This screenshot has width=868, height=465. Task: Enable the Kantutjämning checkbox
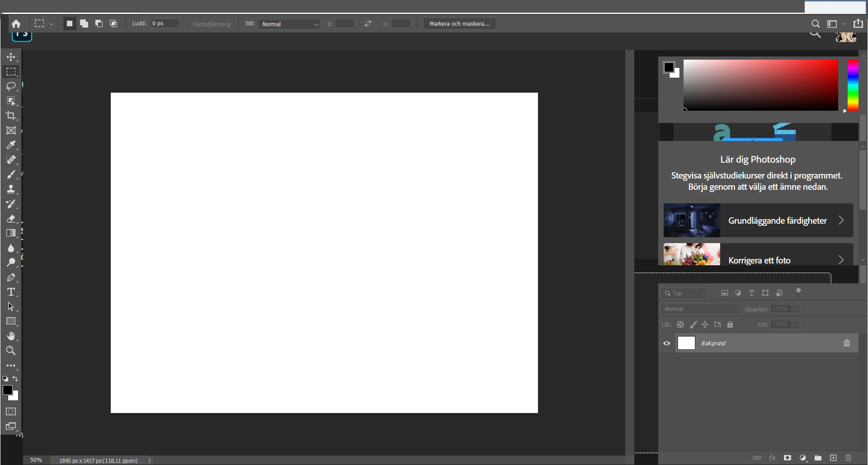click(x=187, y=24)
